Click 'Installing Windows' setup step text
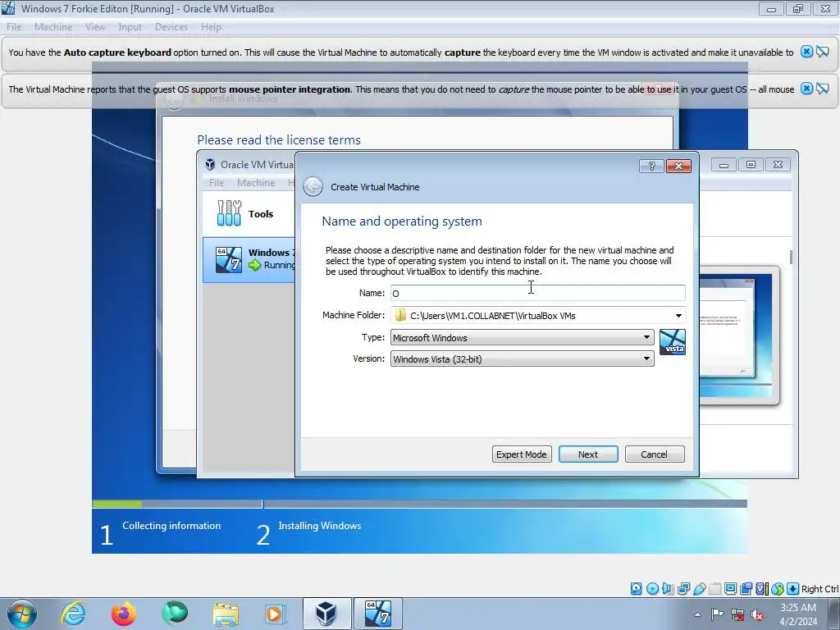Image resolution: width=840 pixels, height=630 pixels. point(319,526)
